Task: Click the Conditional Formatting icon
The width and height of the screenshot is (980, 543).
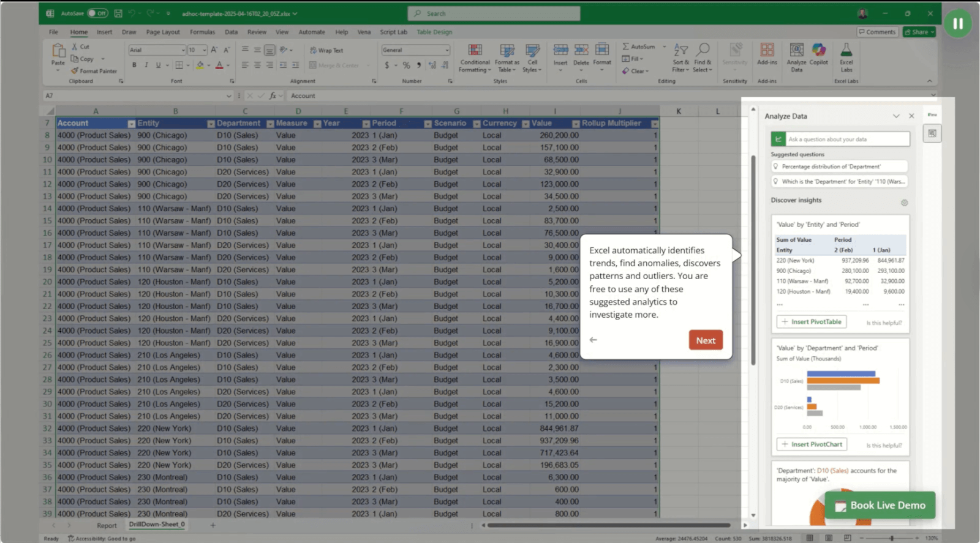Action: pyautogui.click(x=475, y=50)
